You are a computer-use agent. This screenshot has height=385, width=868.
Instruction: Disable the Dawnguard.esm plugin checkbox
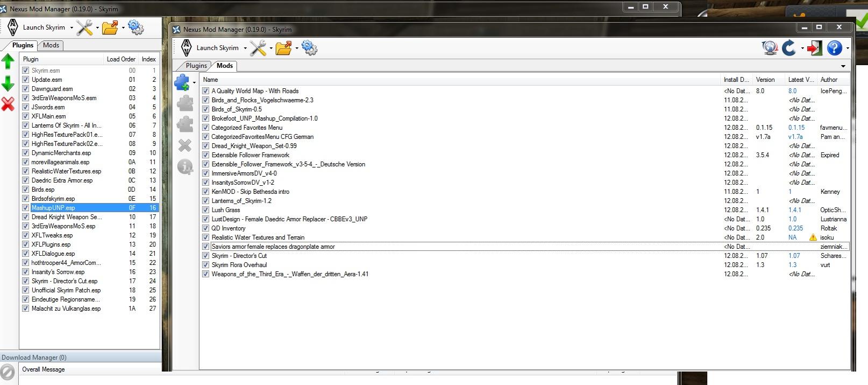(25, 89)
